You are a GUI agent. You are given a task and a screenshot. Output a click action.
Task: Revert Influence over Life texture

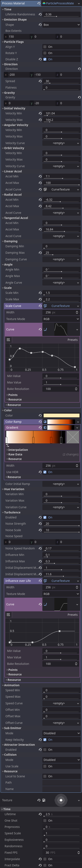(x=40, y=581)
